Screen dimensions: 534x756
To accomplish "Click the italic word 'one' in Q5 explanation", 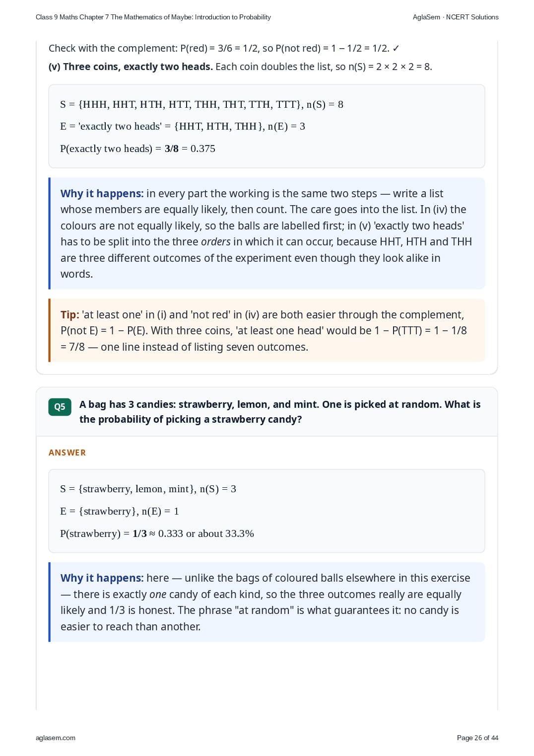I will [x=158, y=595].
